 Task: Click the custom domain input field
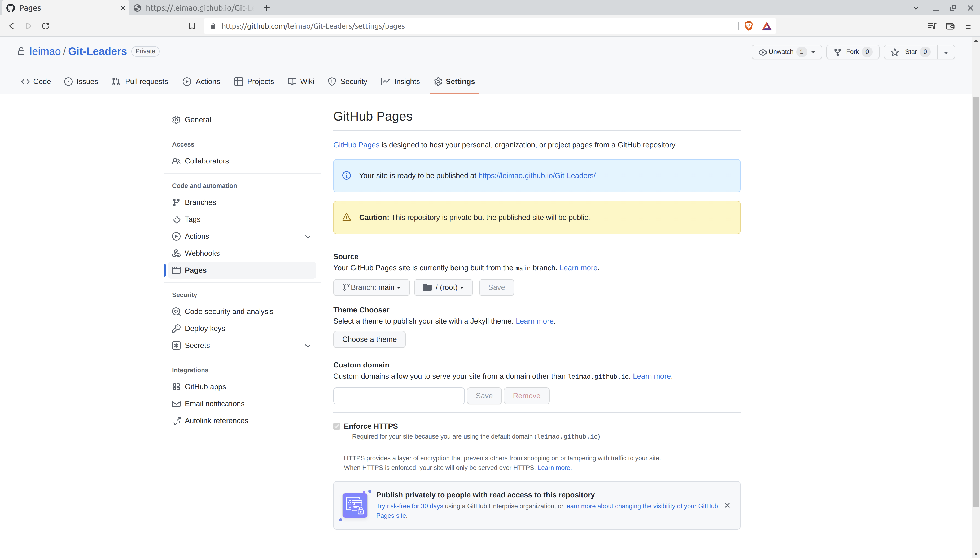pyautogui.click(x=399, y=395)
